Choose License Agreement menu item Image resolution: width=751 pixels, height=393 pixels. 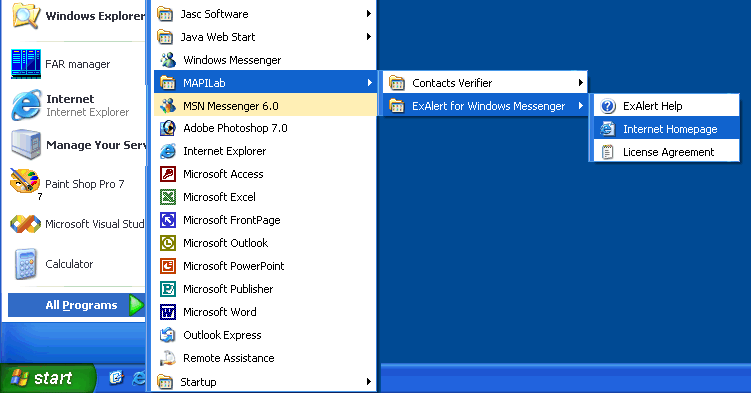point(666,152)
